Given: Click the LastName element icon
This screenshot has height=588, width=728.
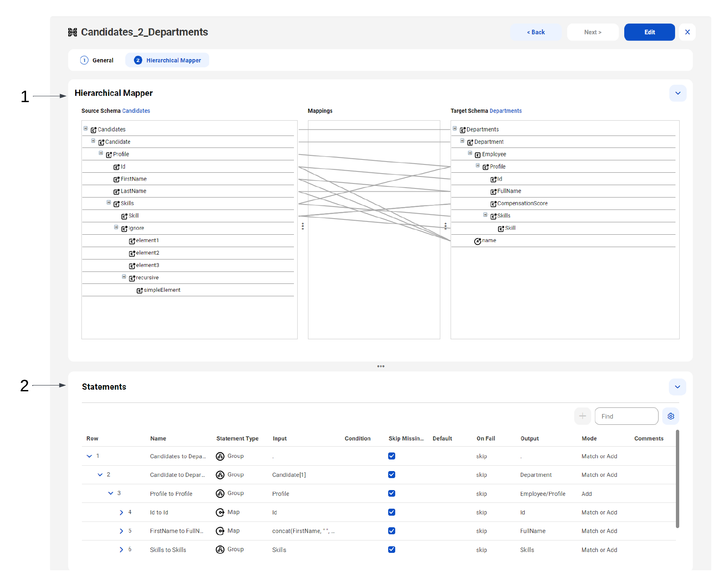Looking at the screenshot, I should (x=117, y=191).
